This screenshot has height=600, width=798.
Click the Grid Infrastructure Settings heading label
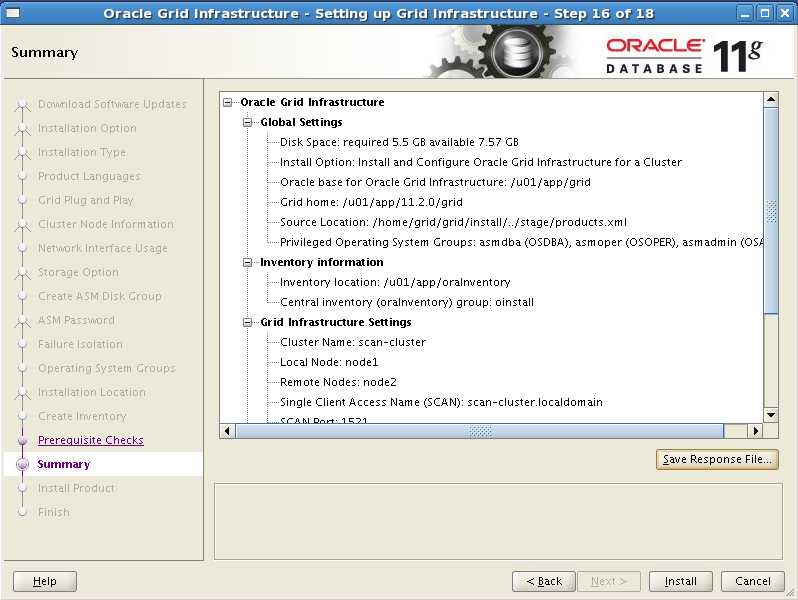335,323
